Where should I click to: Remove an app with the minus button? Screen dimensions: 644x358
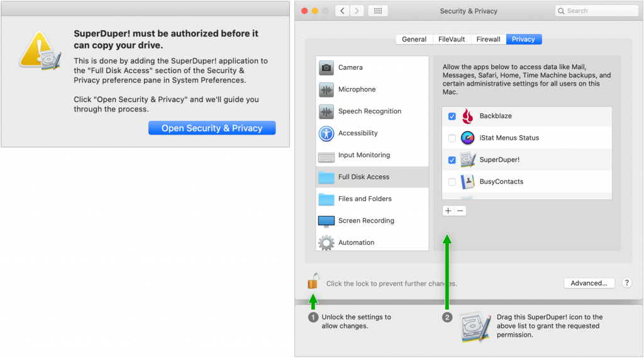(460, 211)
